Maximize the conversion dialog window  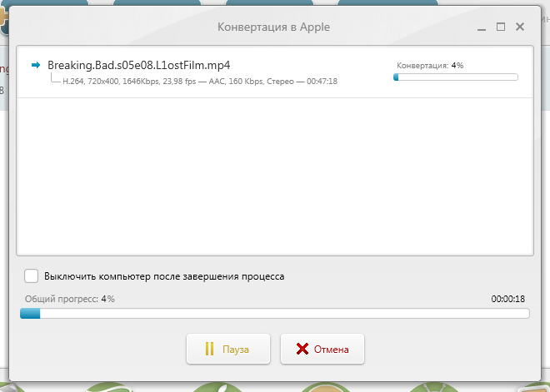pyautogui.click(x=501, y=27)
